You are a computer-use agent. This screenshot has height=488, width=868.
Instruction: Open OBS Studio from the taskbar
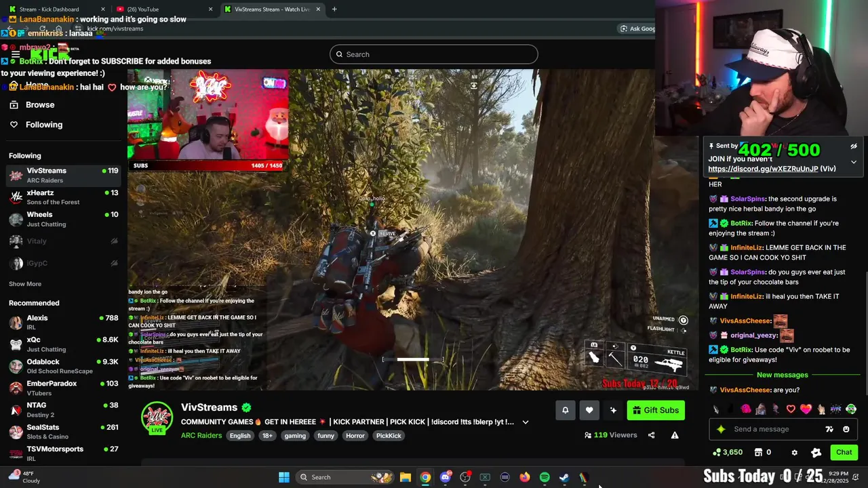465,477
